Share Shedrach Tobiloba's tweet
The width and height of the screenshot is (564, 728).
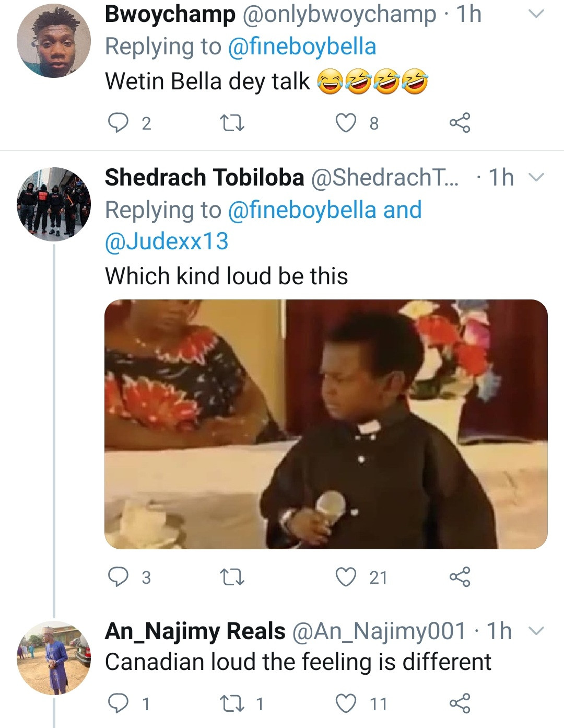[460, 577]
